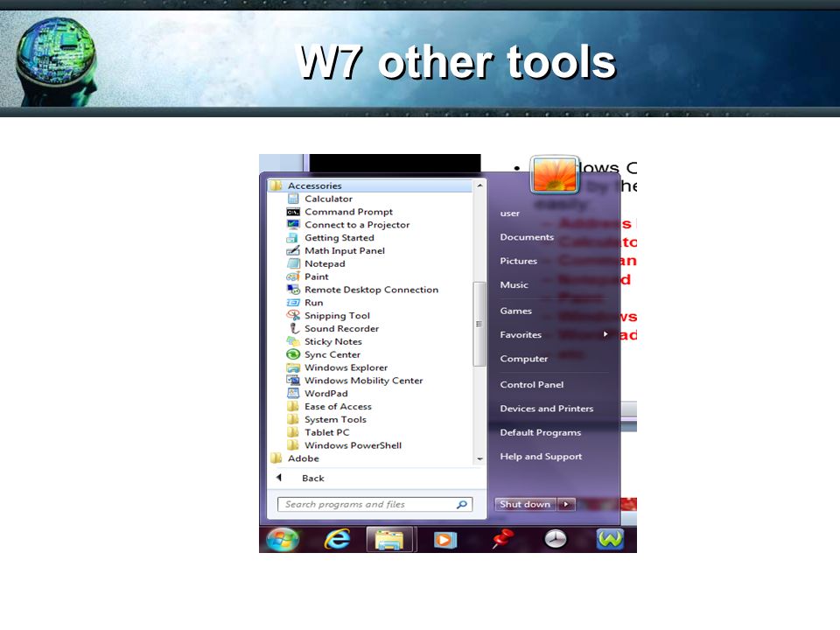The height and width of the screenshot is (630, 840).
Task: Open Notepad from its icon
Action: (293, 263)
